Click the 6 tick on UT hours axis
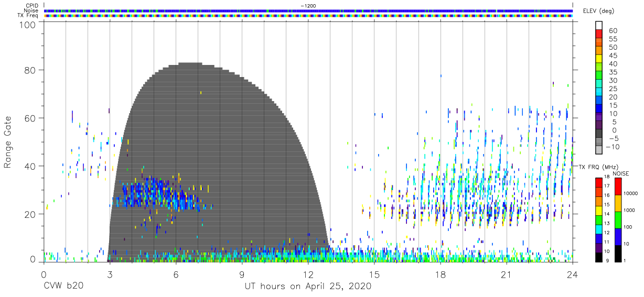644x297 pixels. pos(176,274)
